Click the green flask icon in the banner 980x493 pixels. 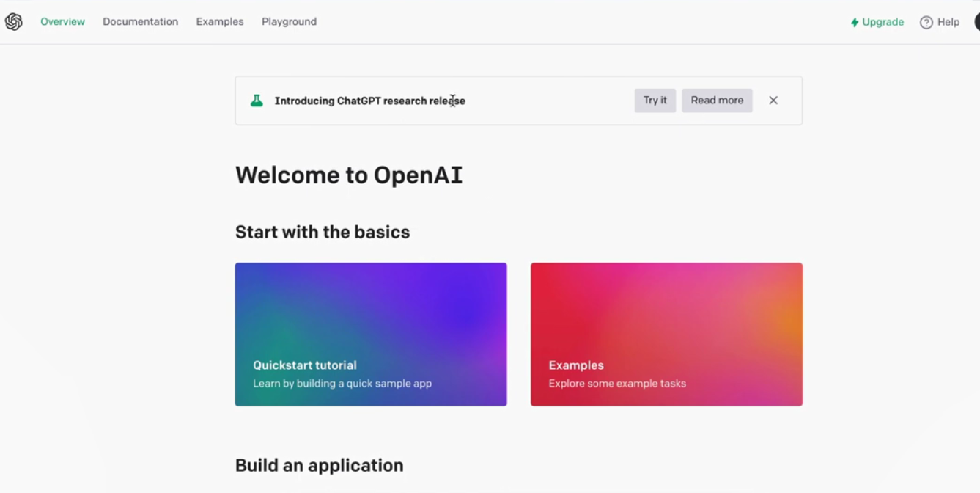[257, 101]
